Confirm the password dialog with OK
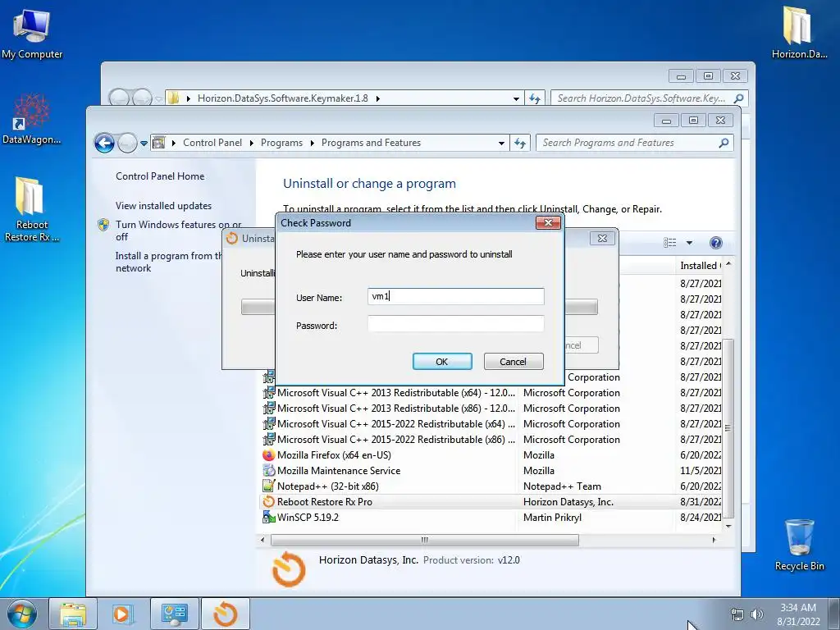The image size is (840, 630). coord(442,362)
